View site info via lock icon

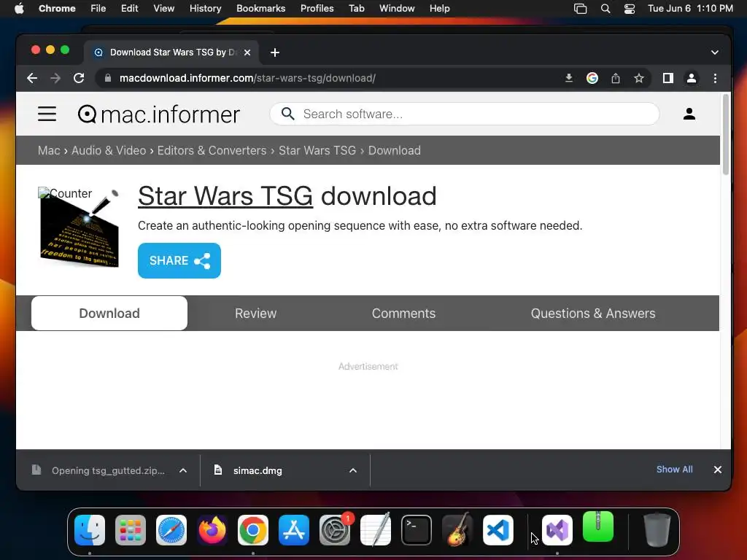[108, 78]
